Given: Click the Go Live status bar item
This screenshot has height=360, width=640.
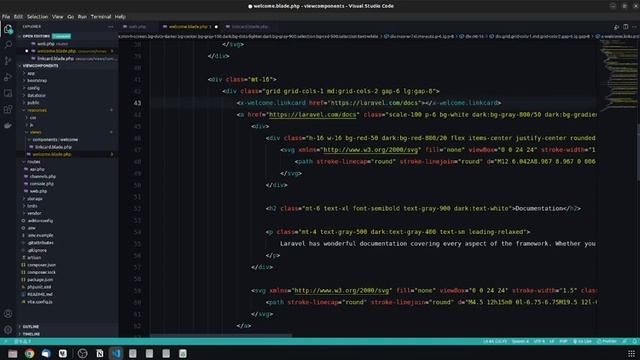Looking at the screenshot, I should pyautogui.click(x=582, y=341).
